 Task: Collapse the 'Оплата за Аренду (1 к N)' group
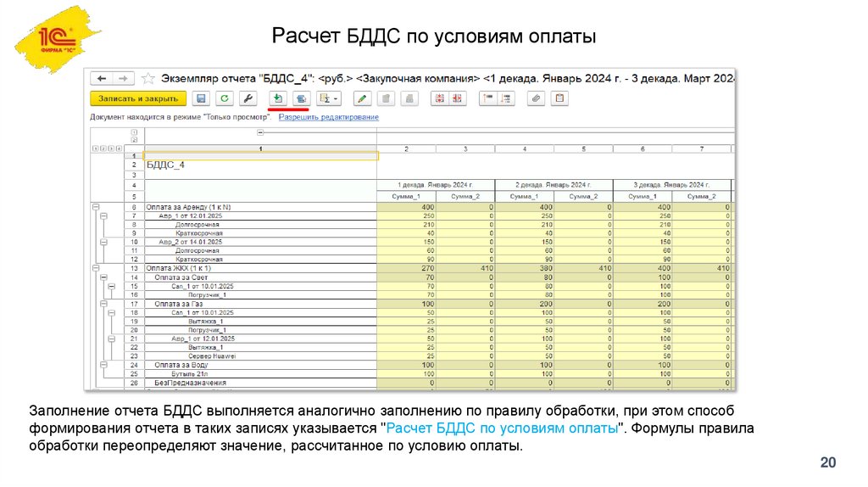[96, 207]
